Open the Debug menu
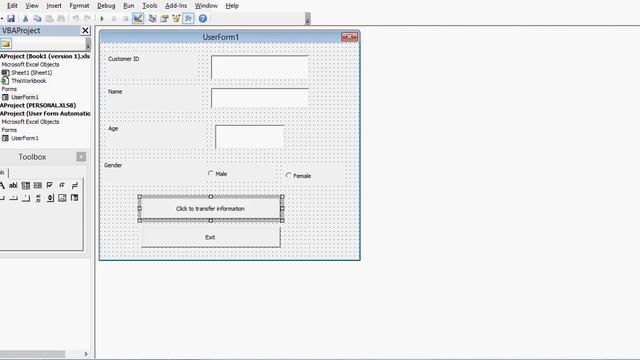The width and height of the screenshot is (640, 360). [106, 6]
